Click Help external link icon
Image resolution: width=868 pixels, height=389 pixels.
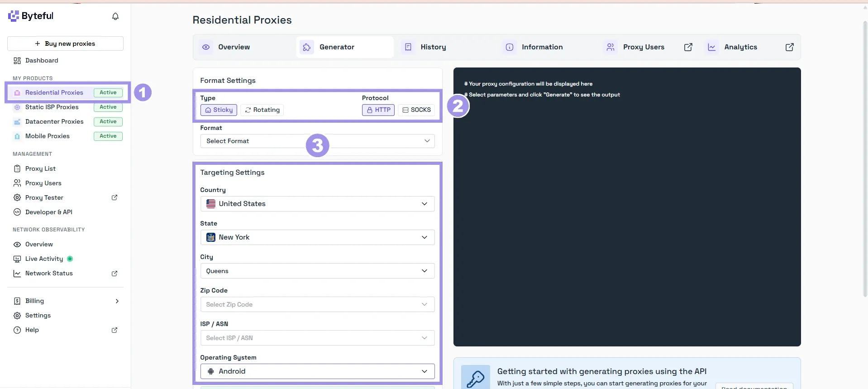pos(114,330)
